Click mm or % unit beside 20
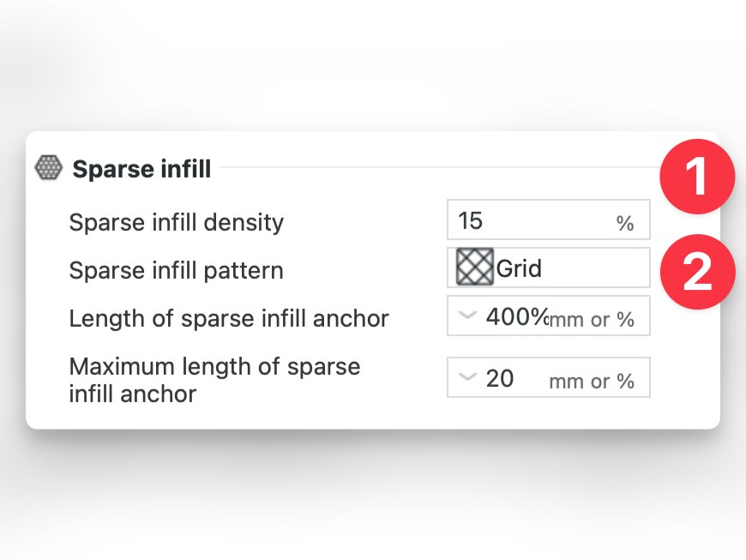The width and height of the screenshot is (746, 560). 592,381
